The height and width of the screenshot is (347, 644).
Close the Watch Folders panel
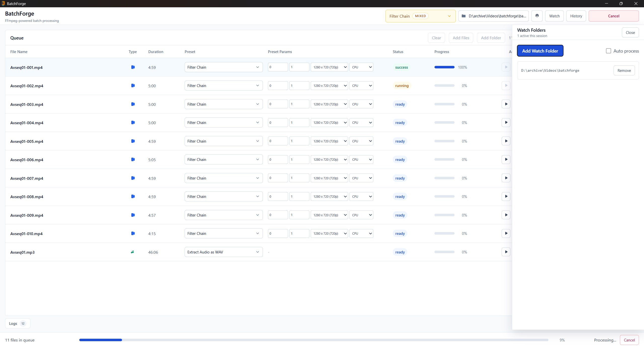pyautogui.click(x=630, y=32)
